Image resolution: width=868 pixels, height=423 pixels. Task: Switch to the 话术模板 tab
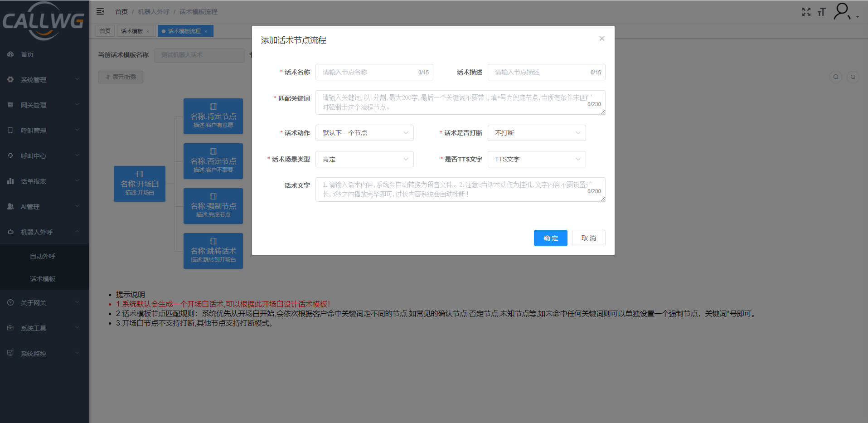pyautogui.click(x=132, y=31)
